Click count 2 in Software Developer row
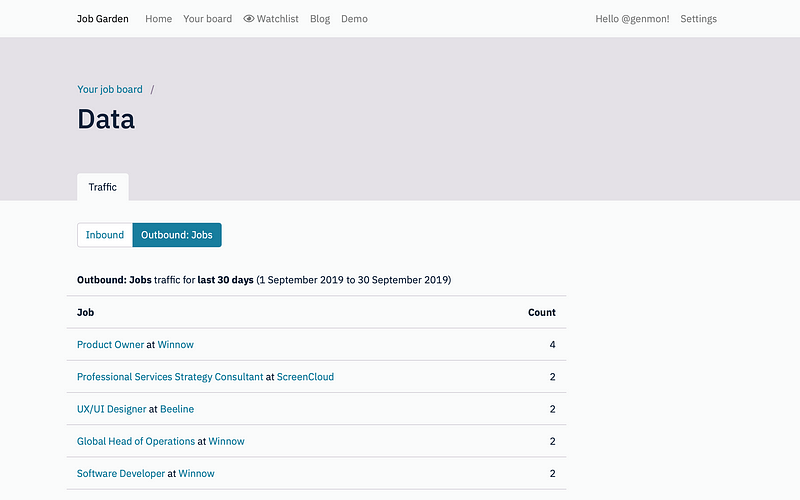Viewport: 800px width, 500px height. (x=552, y=473)
